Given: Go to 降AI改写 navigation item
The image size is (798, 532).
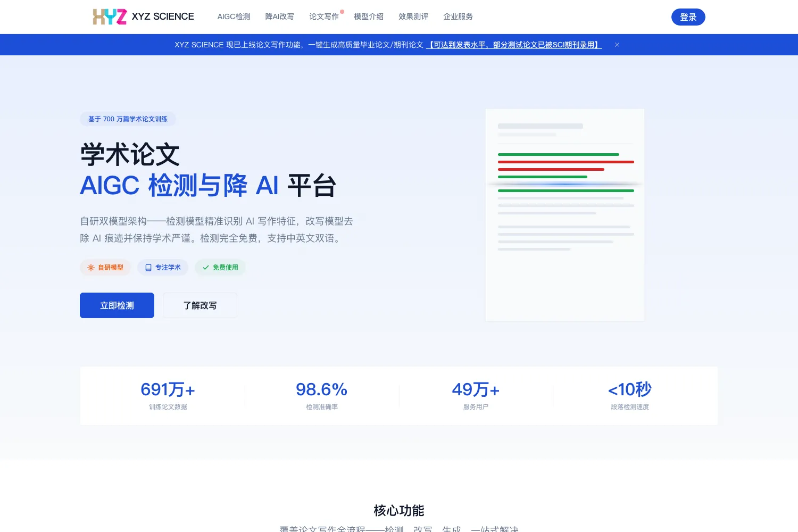Looking at the screenshot, I should tap(279, 16).
